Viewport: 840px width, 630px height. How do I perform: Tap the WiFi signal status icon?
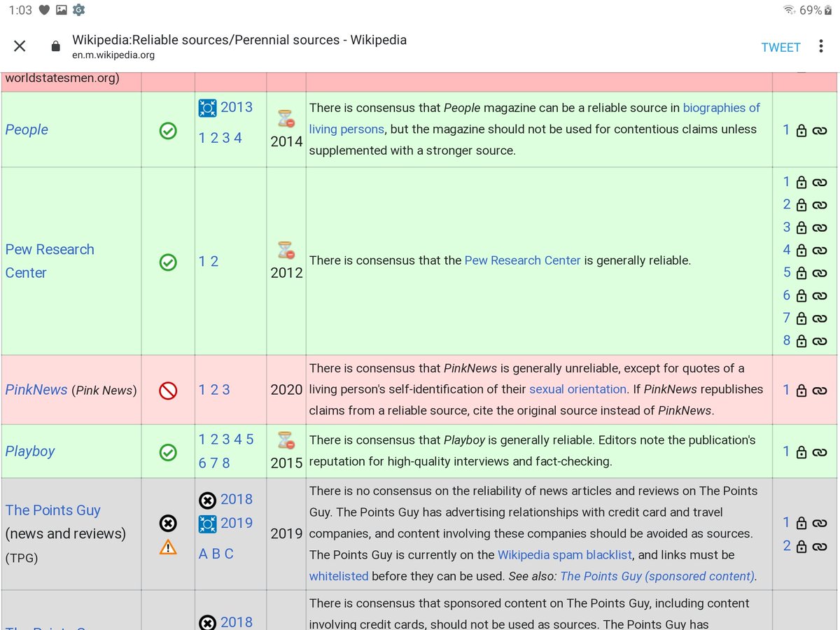[790, 10]
